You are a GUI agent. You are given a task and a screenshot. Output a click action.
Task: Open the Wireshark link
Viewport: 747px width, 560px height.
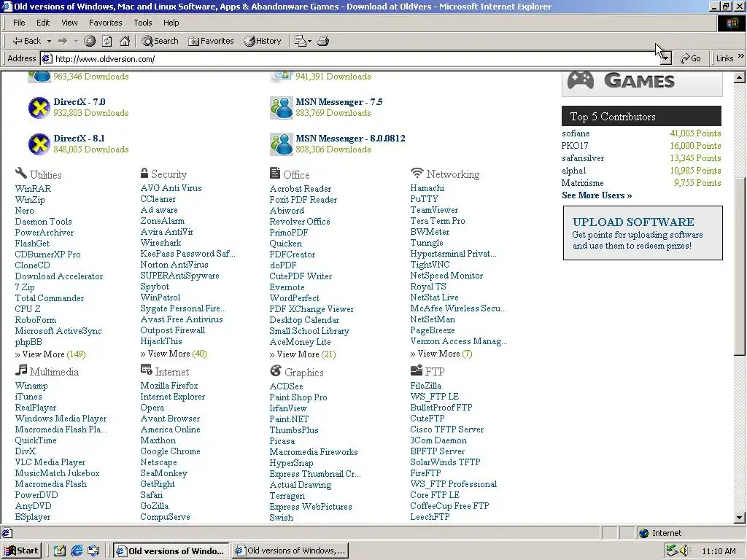point(160,243)
